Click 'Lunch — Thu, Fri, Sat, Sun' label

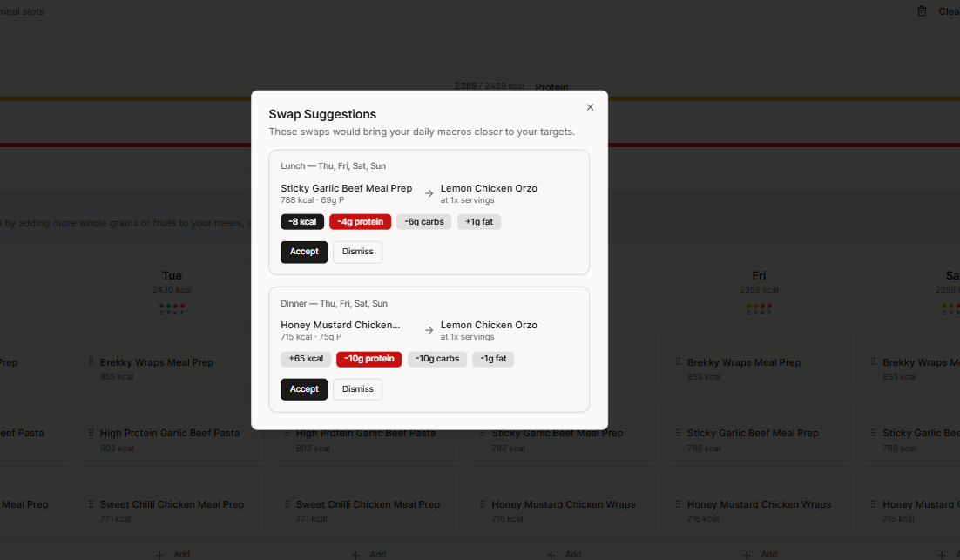click(x=333, y=165)
